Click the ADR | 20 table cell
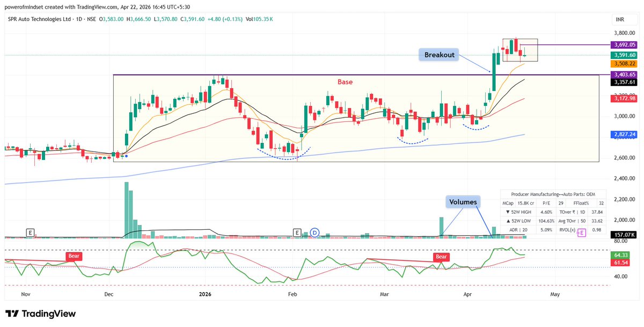 (518, 230)
